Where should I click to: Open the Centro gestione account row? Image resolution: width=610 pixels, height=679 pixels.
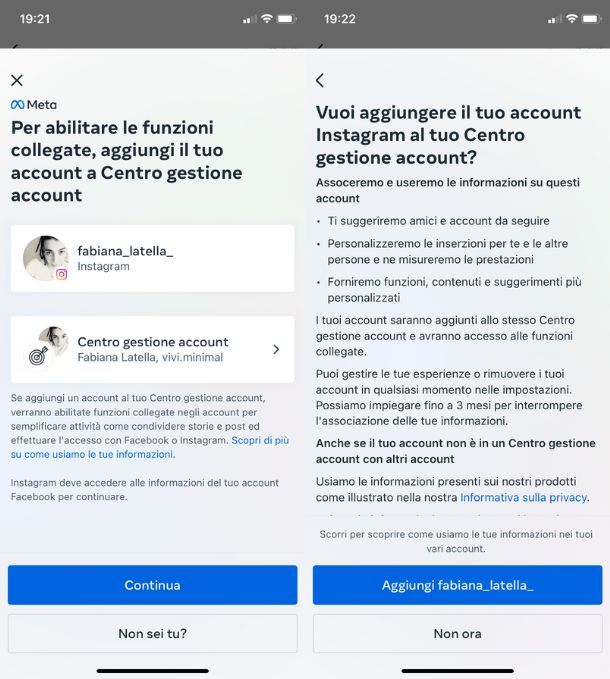152,349
